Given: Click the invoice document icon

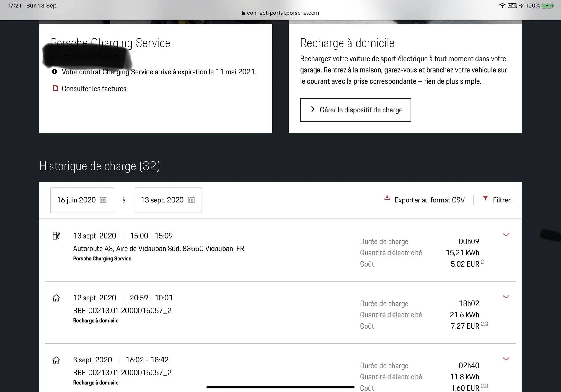Looking at the screenshot, I should (55, 88).
